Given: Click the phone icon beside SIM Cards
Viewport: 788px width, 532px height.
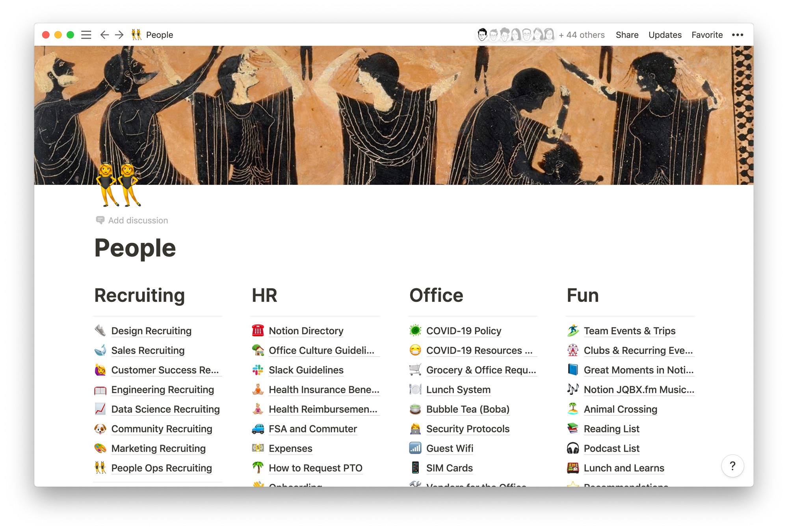Looking at the screenshot, I should [415, 468].
